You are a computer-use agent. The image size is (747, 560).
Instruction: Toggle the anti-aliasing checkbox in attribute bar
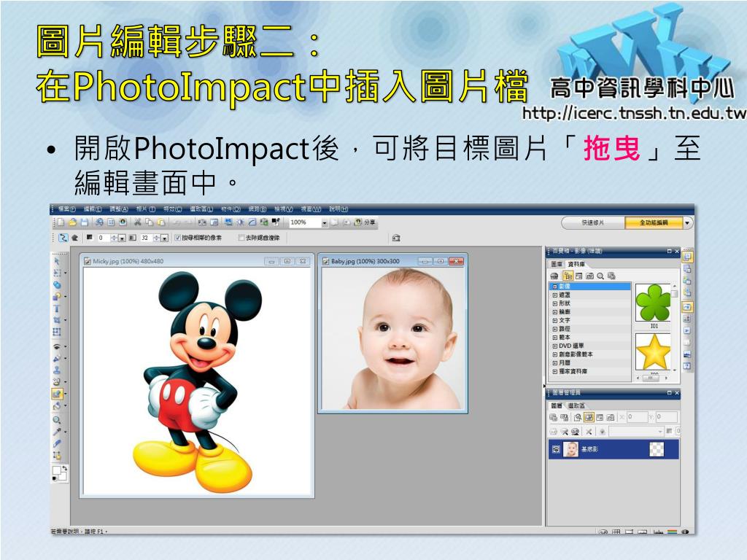coord(241,238)
